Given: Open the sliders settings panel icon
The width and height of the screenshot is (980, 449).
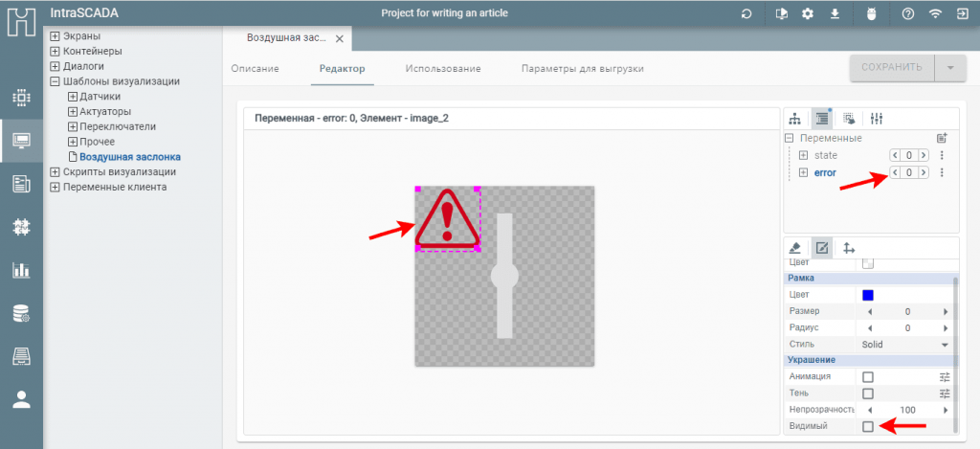Looking at the screenshot, I should [877, 118].
